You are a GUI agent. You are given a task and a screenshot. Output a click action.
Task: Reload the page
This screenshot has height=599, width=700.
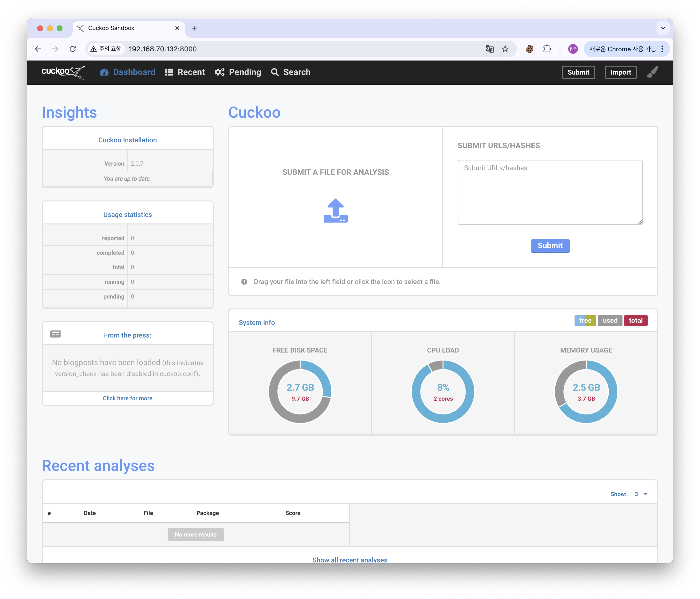pyautogui.click(x=73, y=49)
